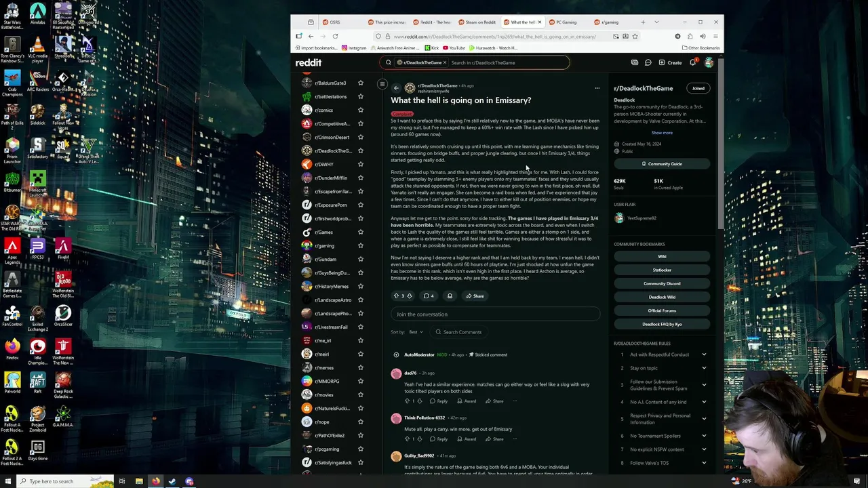Toggle star for r/CrimsonDesert
The image size is (868, 488).
pyautogui.click(x=361, y=137)
